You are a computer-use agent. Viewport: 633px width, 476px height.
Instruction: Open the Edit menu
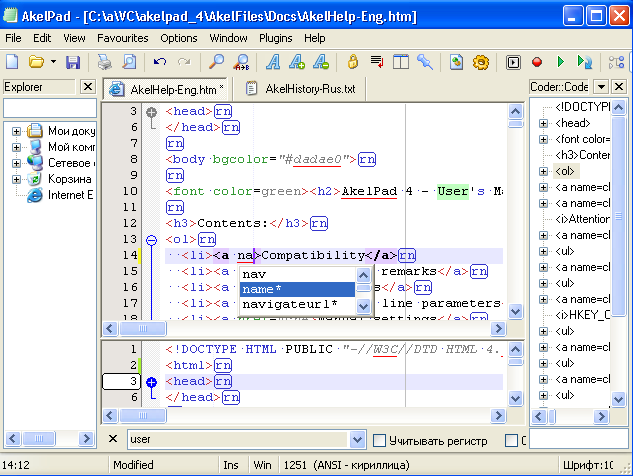pos(42,38)
